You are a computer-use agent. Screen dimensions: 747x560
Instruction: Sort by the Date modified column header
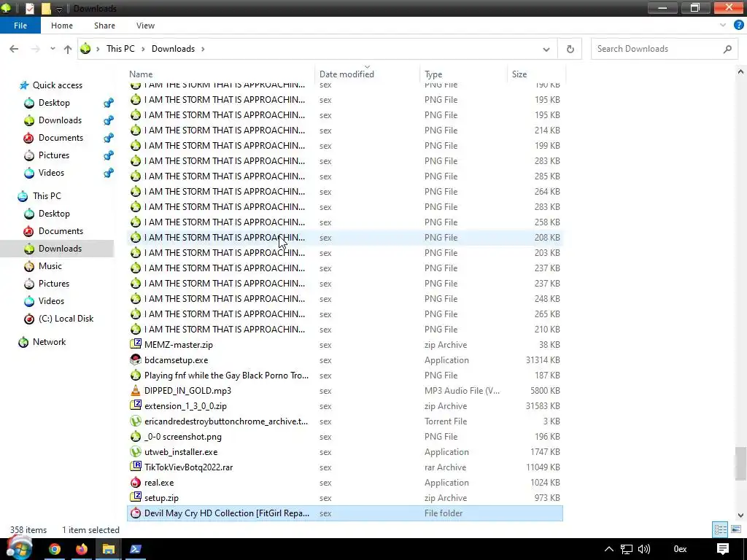[x=367, y=74]
